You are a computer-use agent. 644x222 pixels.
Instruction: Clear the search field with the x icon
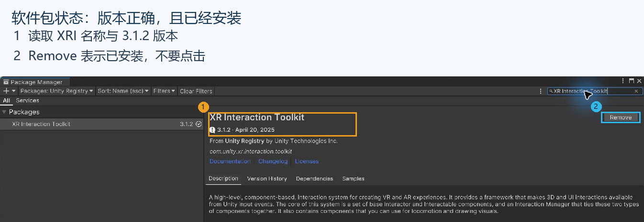pyautogui.click(x=636, y=91)
